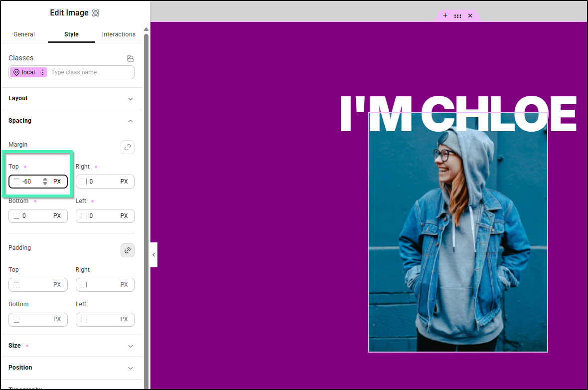Viewport: 588px width, 390px height.
Task: Increase Margin Top with the up stepper arrow
Action: pos(45,180)
